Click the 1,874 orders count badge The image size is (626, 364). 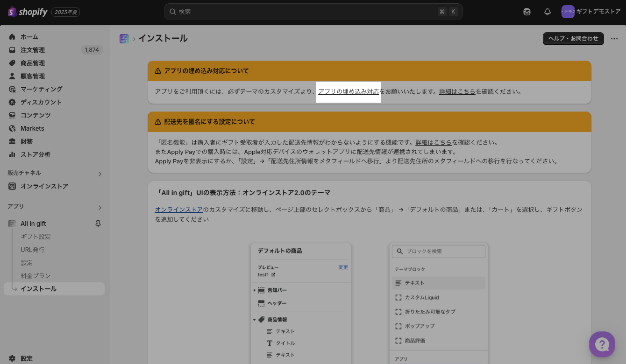click(x=92, y=50)
